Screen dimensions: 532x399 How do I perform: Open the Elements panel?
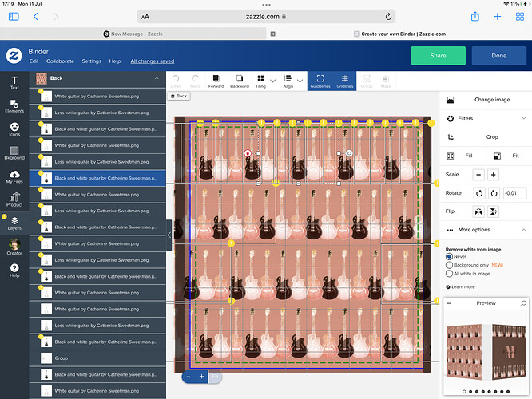tap(14, 106)
